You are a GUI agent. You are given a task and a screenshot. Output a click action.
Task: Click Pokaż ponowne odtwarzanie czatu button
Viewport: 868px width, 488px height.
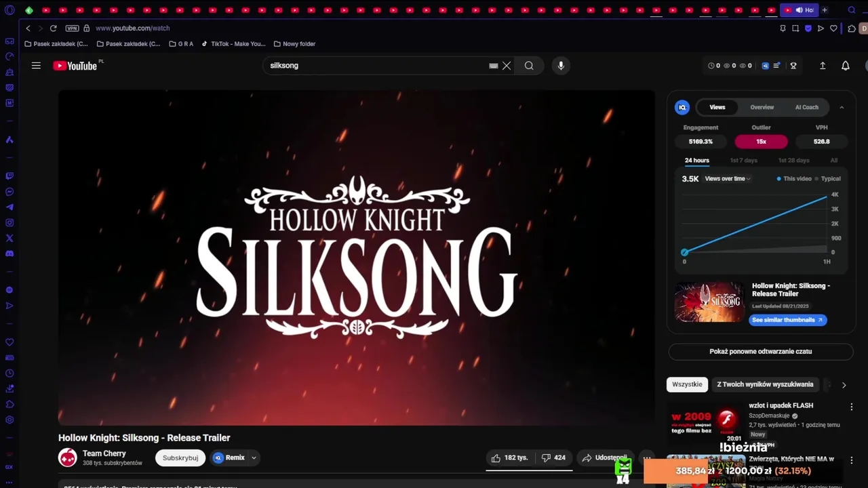coord(761,352)
